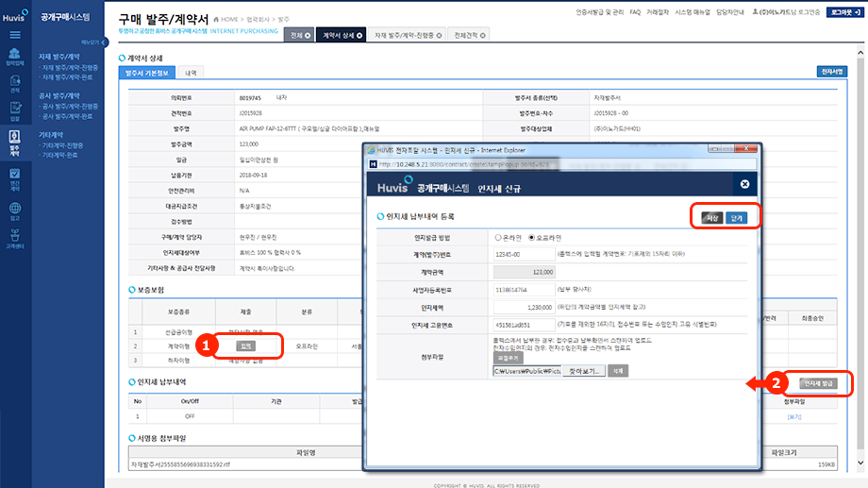
Task: Open 자재 발주/계약-진행중 in side menu
Action: coord(70,68)
